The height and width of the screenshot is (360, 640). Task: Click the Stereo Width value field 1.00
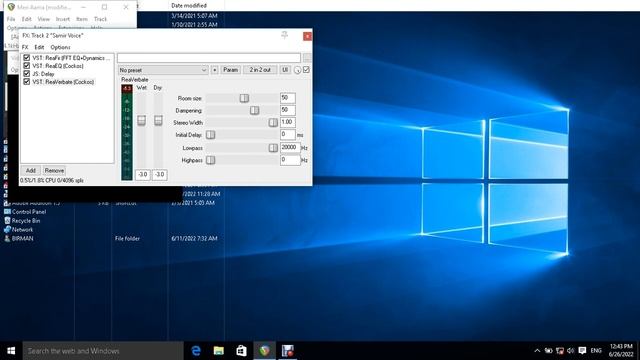pos(288,122)
